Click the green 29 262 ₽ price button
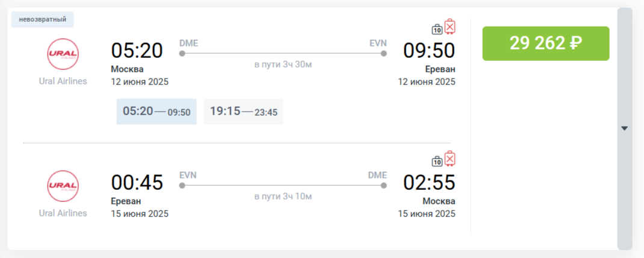The height and width of the screenshot is (258, 644). pyautogui.click(x=545, y=43)
